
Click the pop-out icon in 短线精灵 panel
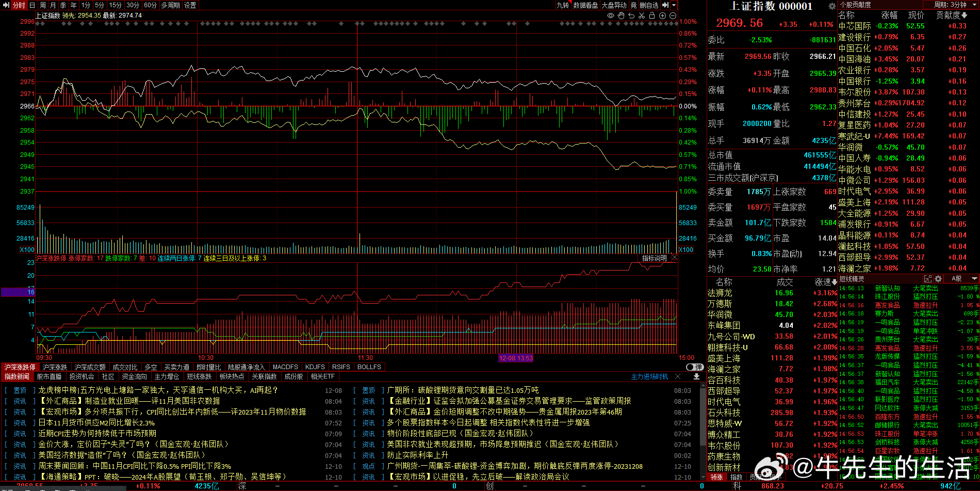[928, 279]
